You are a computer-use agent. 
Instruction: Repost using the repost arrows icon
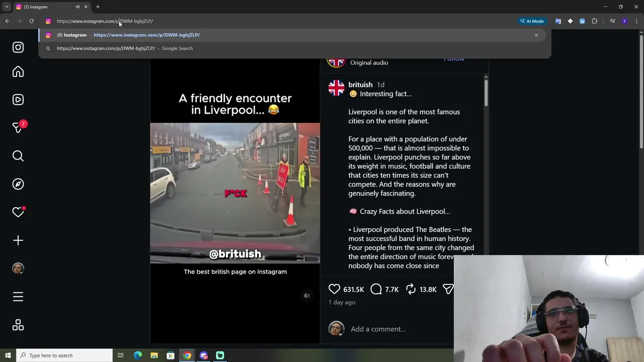click(x=411, y=289)
